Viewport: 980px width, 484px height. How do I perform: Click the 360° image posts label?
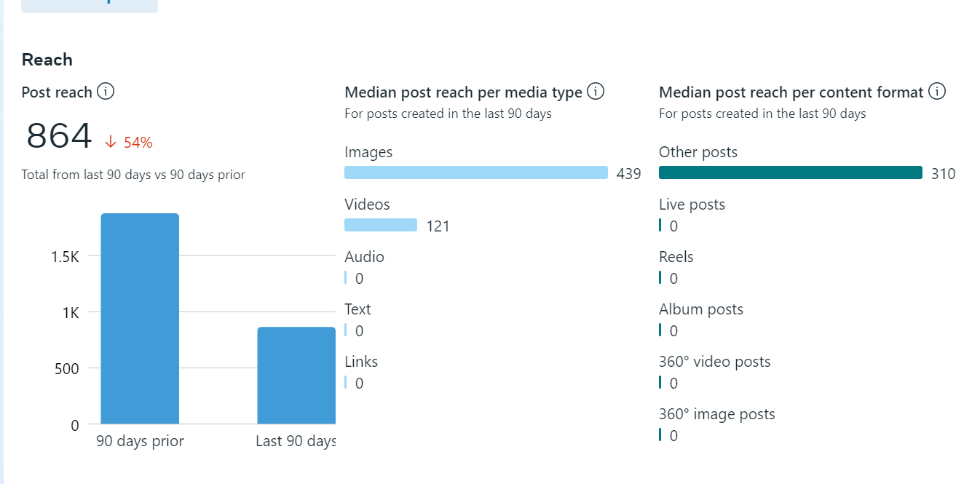point(716,414)
